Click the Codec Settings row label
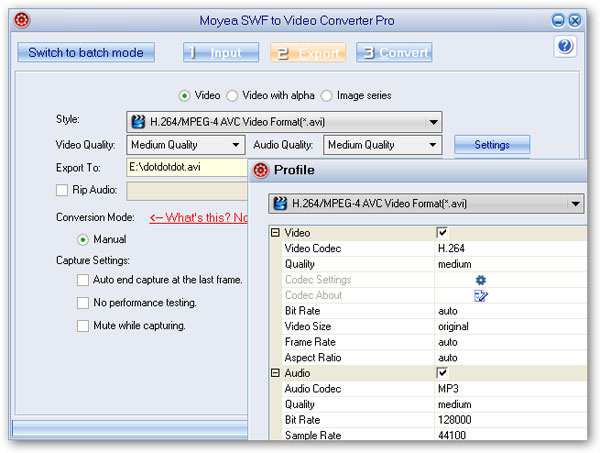The image size is (600, 453). (318, 280)
